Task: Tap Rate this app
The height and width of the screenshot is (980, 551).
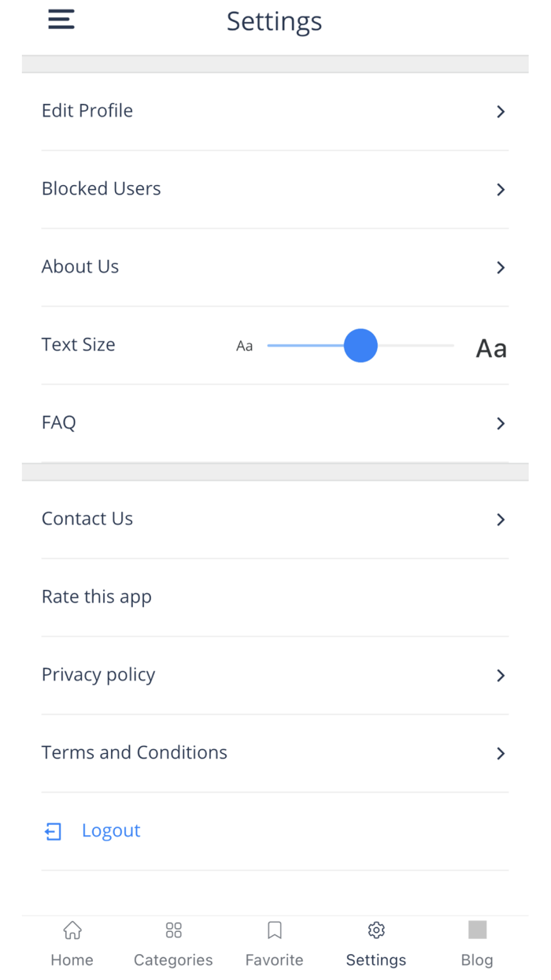Action: pyautogui.click(x=97, y=597)
